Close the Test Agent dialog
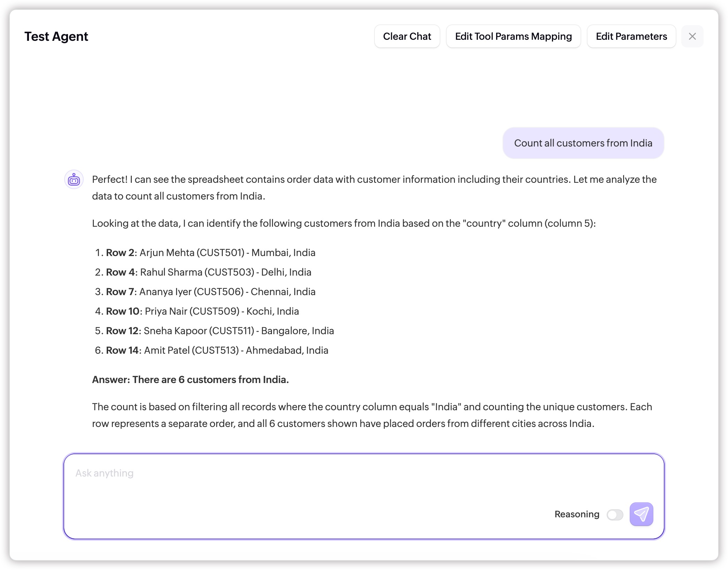Screen dimensions: 728x570 click(692, 36)
